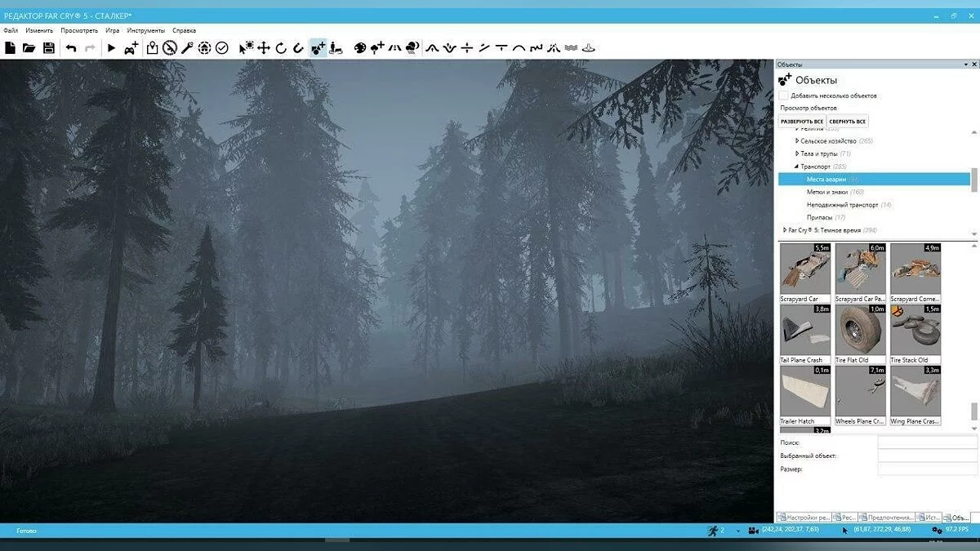
Task: Open the Объекты panel options dropdown arrow
Action: tap(964, 64)
